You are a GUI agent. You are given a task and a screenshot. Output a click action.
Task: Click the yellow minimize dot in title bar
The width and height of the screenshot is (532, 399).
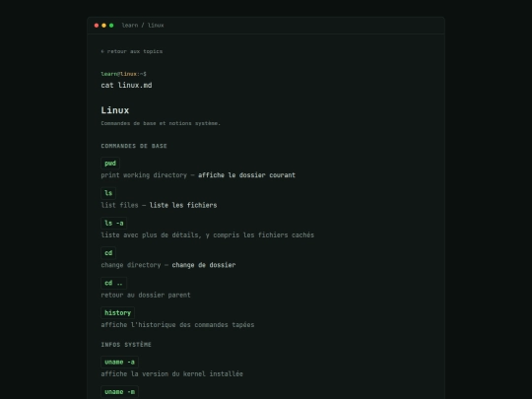[103, 26]
